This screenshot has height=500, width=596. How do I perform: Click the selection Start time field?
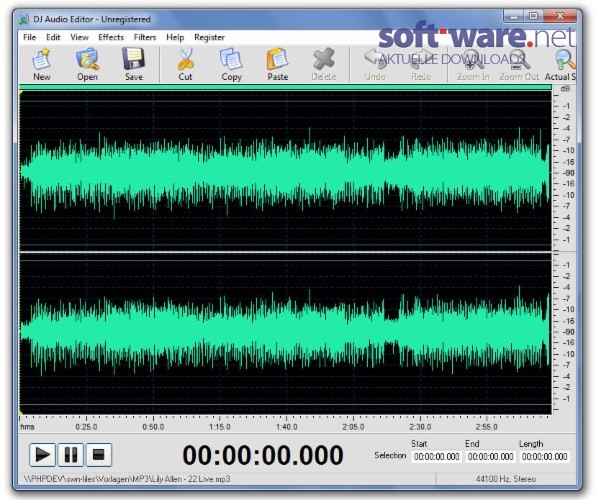(437, 456)
